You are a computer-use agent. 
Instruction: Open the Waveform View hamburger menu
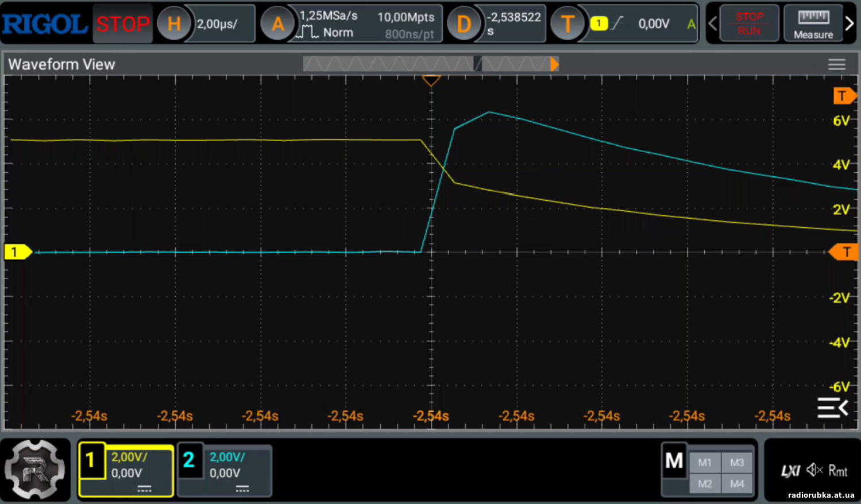[836, 64]
